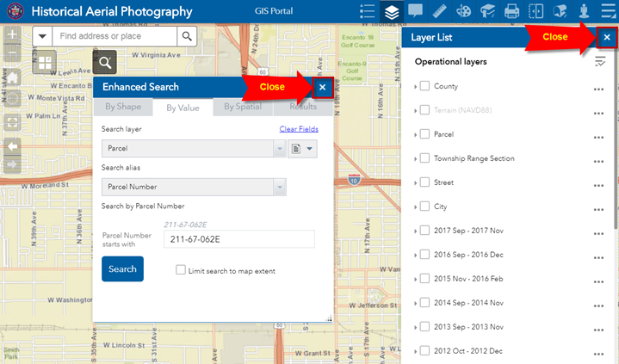Go to previous map extent arrow

pos(12,145)
